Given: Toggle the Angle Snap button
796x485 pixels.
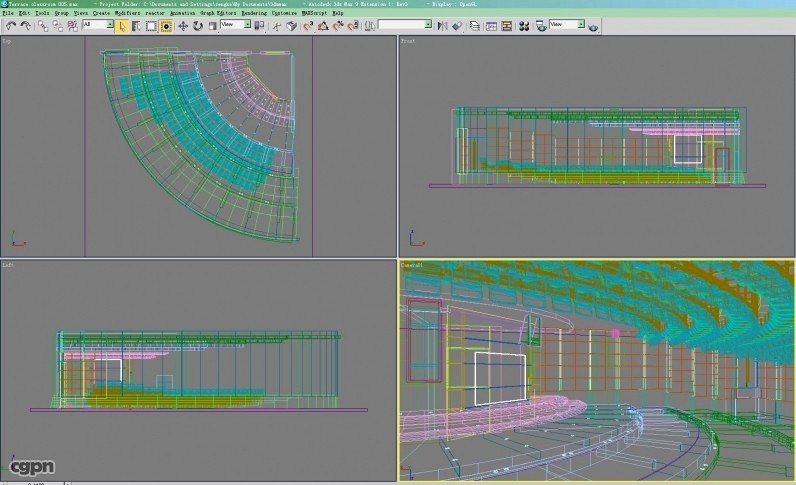Looking at the screenshot, I should pos(323,25).
